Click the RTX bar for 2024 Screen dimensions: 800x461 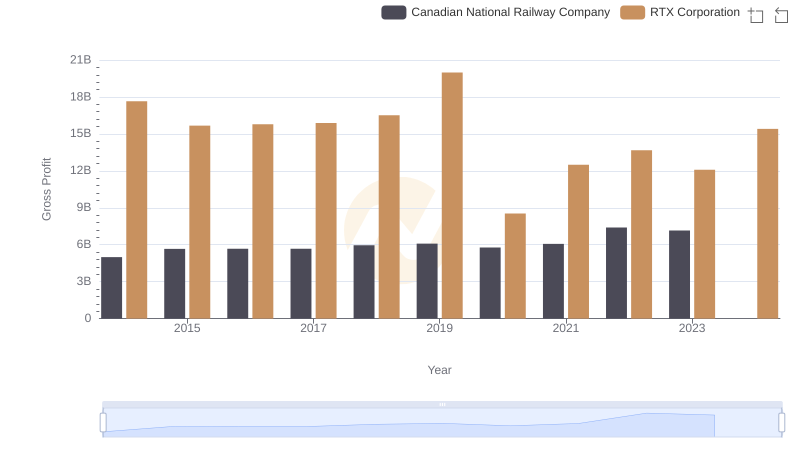pos(767,223)
